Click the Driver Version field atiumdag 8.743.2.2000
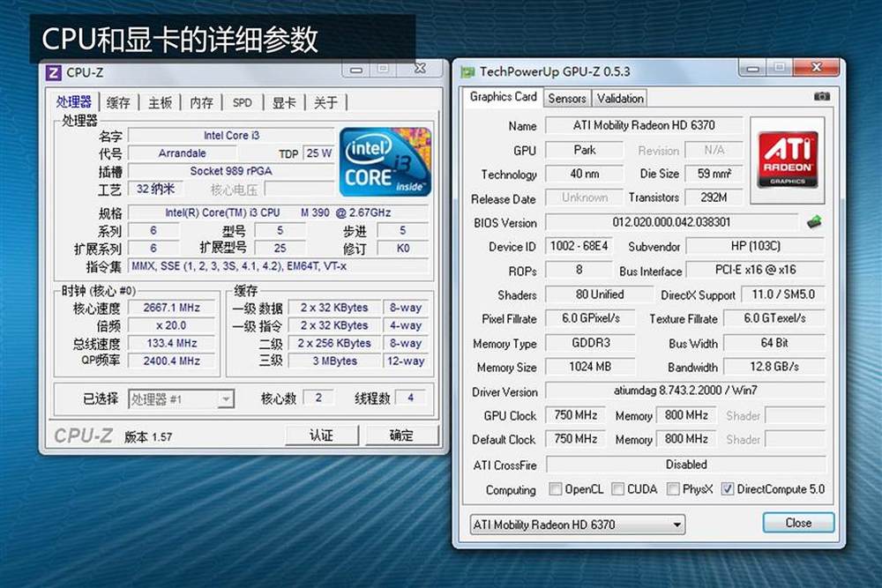 click(x=685, y=391)
